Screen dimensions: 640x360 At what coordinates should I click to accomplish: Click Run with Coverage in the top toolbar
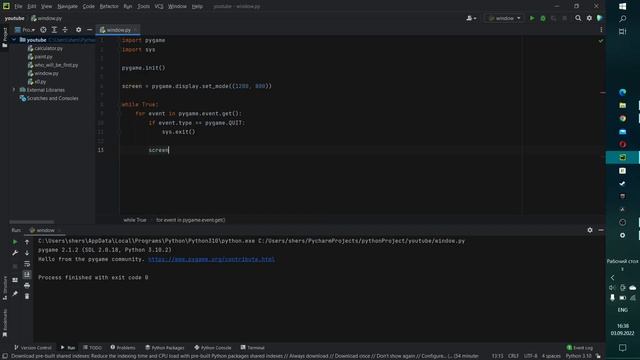(553, 18)
